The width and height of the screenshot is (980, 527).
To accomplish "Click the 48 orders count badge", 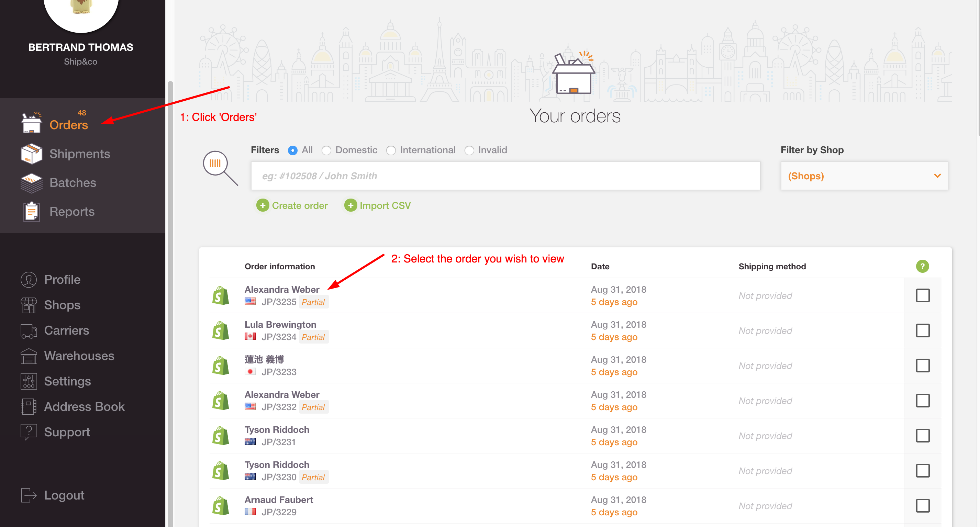I will point(82,113).
